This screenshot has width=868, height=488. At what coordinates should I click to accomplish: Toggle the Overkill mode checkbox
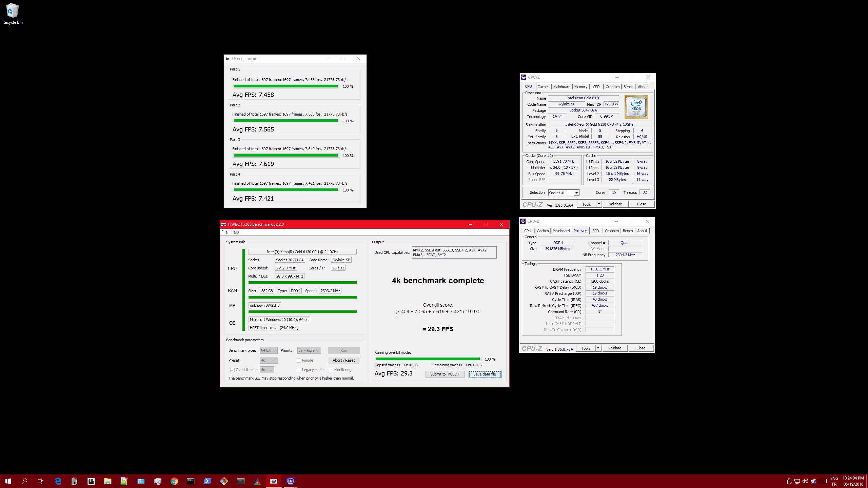(232, 370)
